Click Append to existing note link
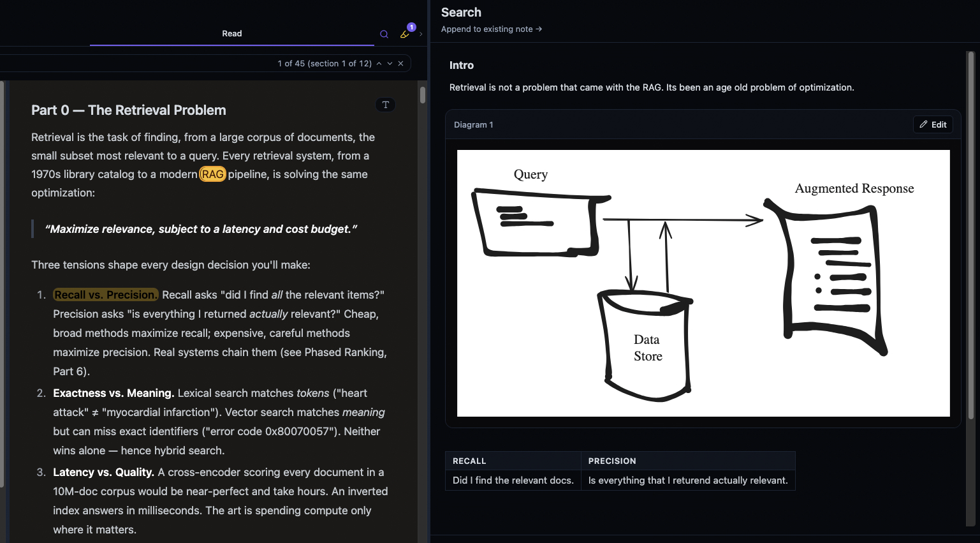 coord(491,29)
